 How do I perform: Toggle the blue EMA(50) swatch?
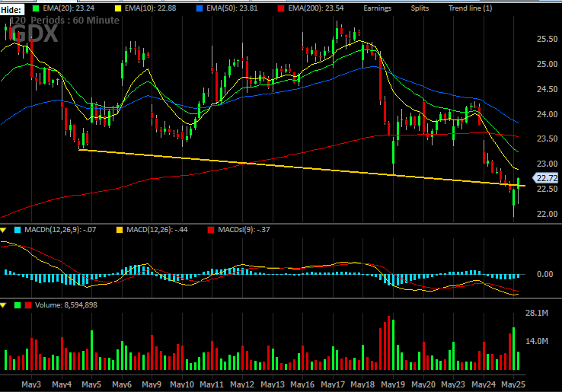pyautogui.click(x=200, y=8)
